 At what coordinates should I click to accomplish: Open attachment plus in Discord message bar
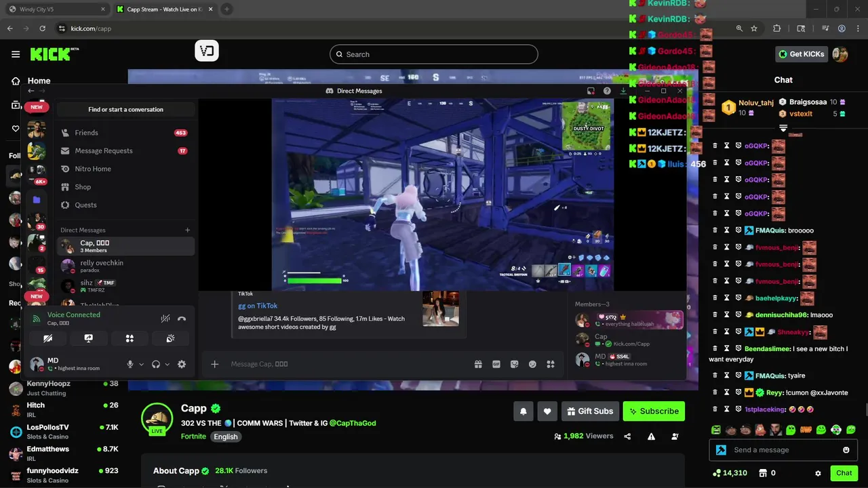click(214, 364)
